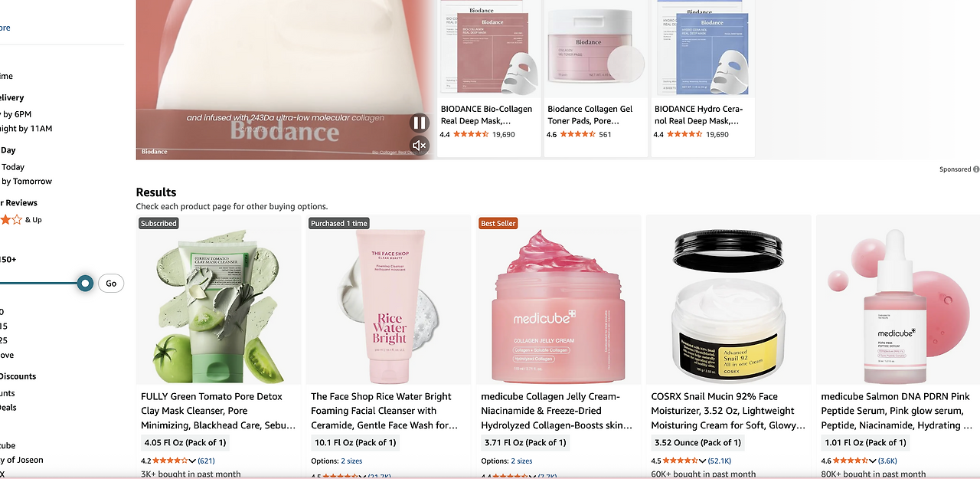Screen dimensions: 980x479
Task: Click the Sponsored info icon
Action: click(976, 169)
